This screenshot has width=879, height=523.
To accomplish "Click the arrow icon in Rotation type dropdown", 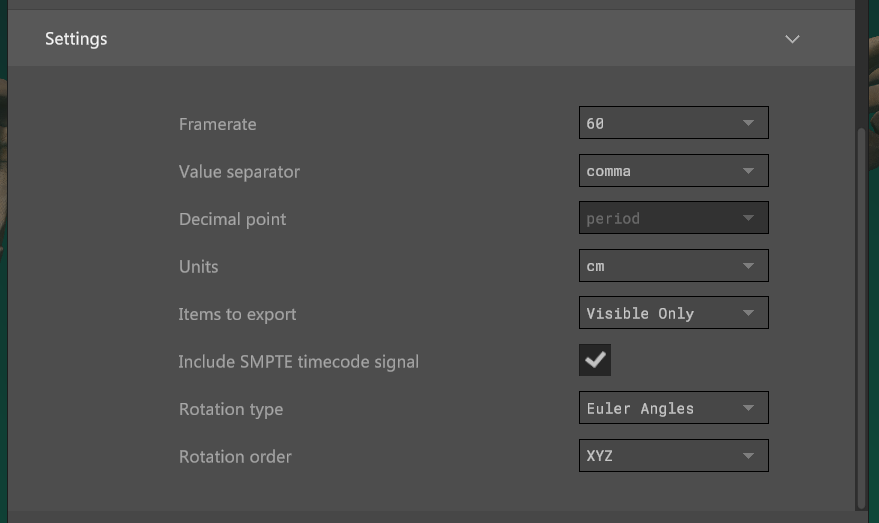I will pyautogui.click(x=748, y=408).
